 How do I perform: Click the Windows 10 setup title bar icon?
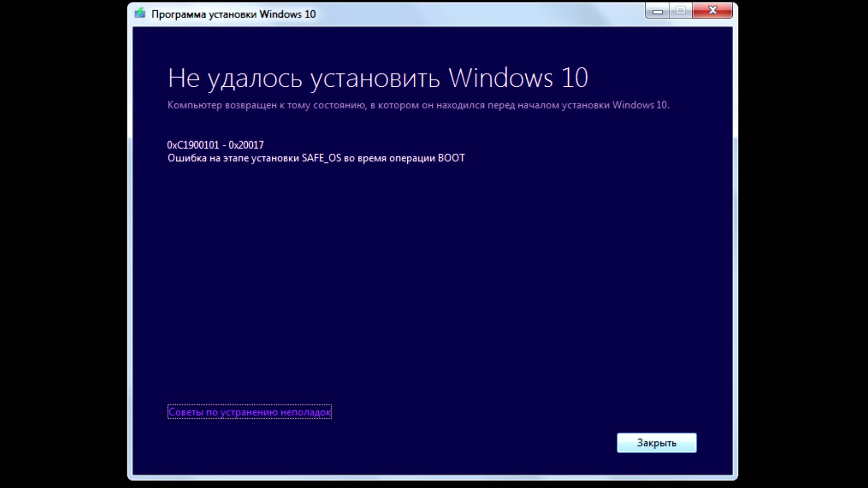(140, 14)
